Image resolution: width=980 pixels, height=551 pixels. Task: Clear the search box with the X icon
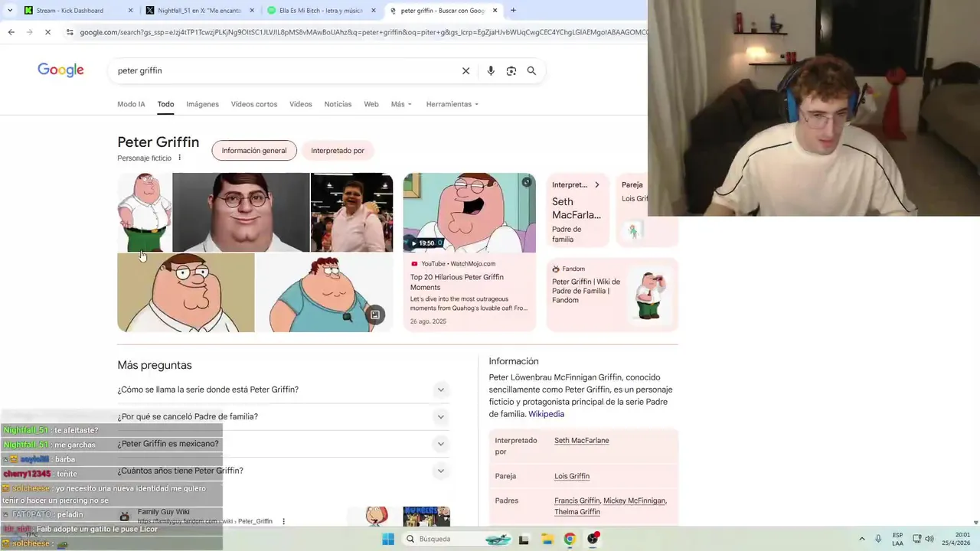[x=465, y=70]
